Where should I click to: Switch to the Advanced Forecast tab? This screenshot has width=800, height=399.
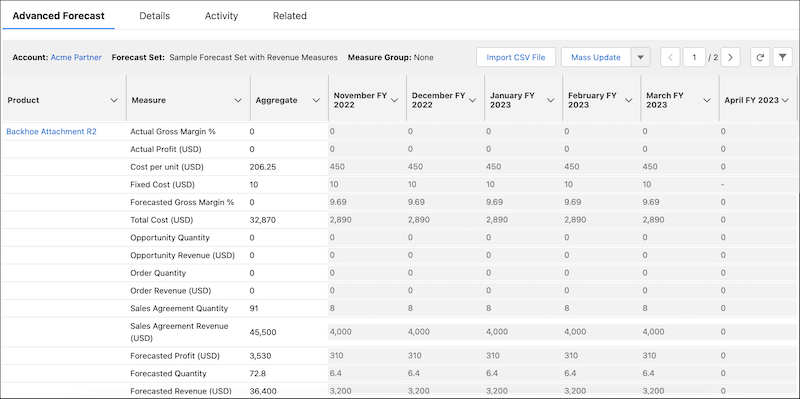[58, 16]
